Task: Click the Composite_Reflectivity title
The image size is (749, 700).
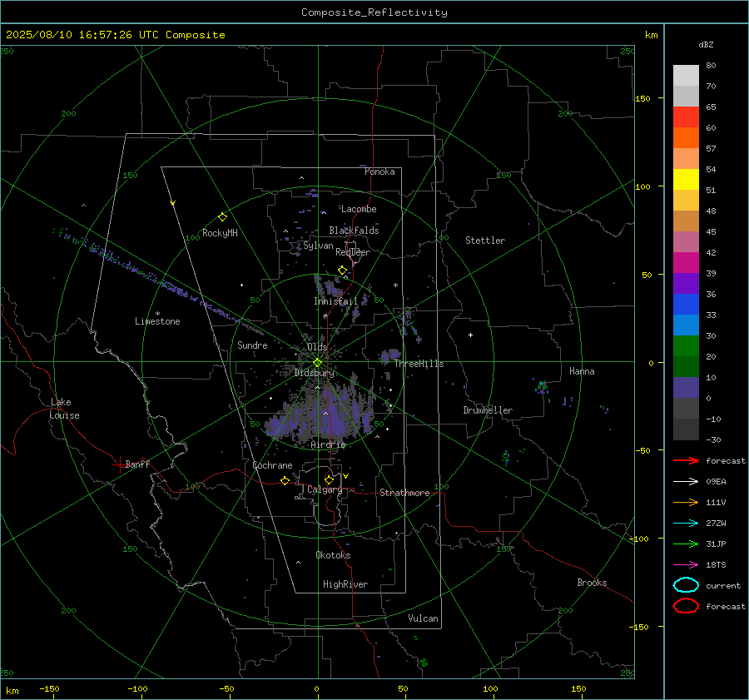Action: pyautogui.click(x=374, y=12)
